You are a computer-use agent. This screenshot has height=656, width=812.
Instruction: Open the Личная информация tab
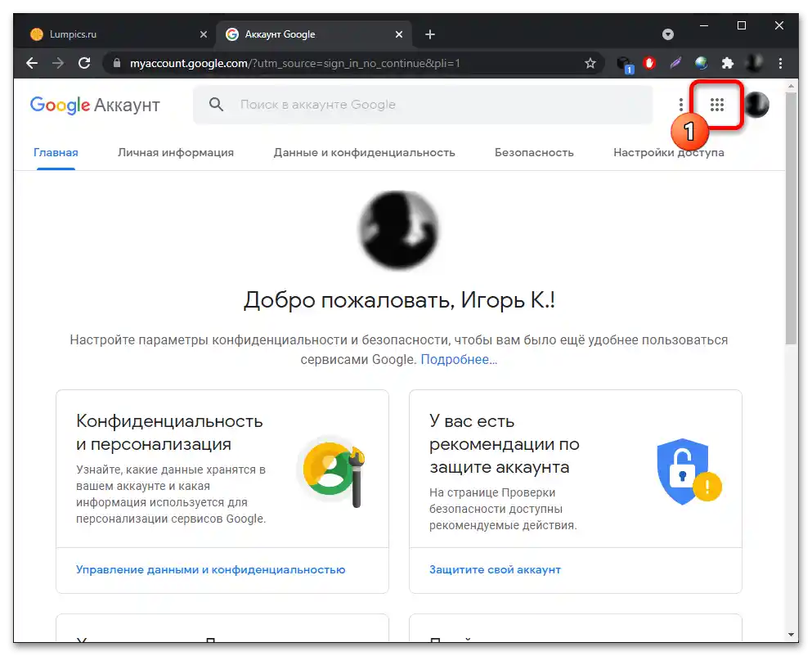click(176, 152)
